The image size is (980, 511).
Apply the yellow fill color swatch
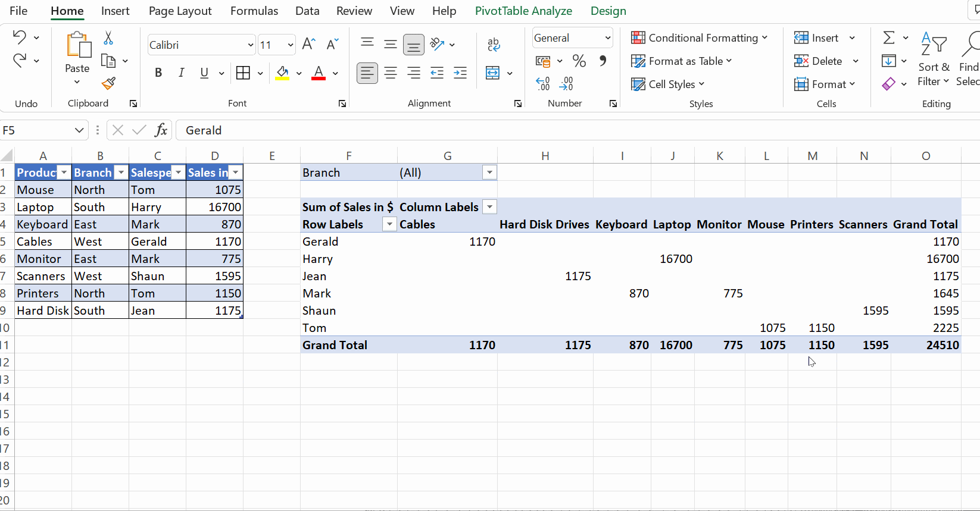[x=282, y=73]
